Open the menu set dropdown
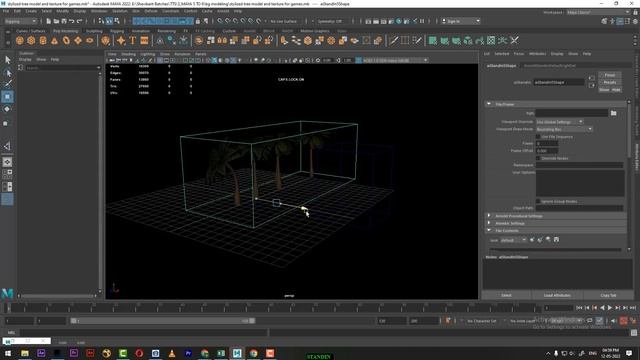 pyautogui.click(x=20, y=21)
